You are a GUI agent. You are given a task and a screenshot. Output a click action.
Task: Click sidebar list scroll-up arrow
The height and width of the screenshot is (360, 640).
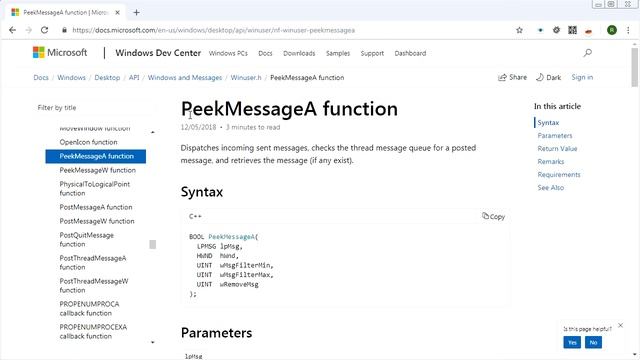coord(153,132)
